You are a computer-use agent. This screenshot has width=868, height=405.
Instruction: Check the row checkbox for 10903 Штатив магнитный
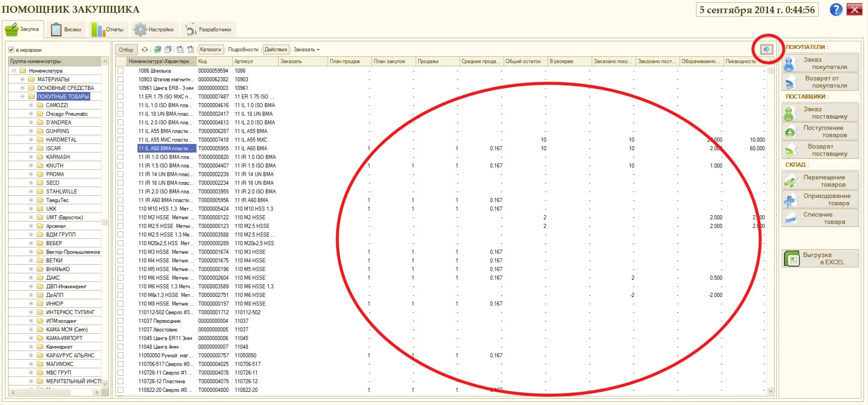pyautogui.click(x=120, y=79)
